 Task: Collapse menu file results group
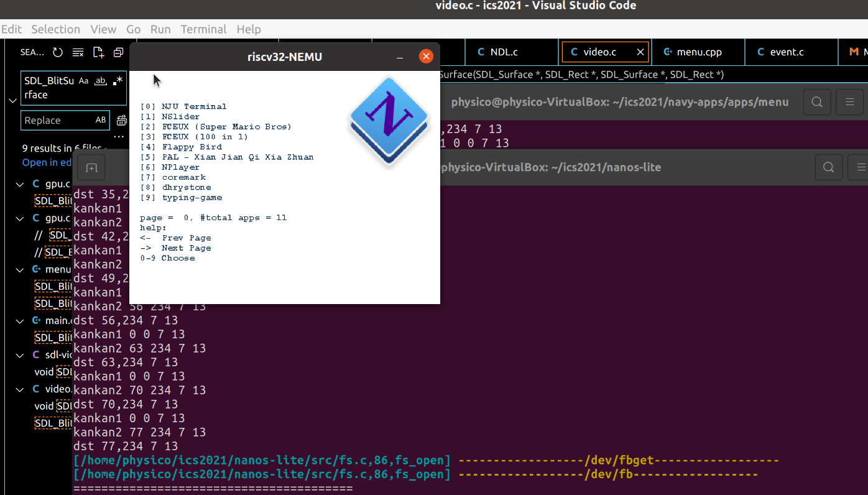pos(21,269)
